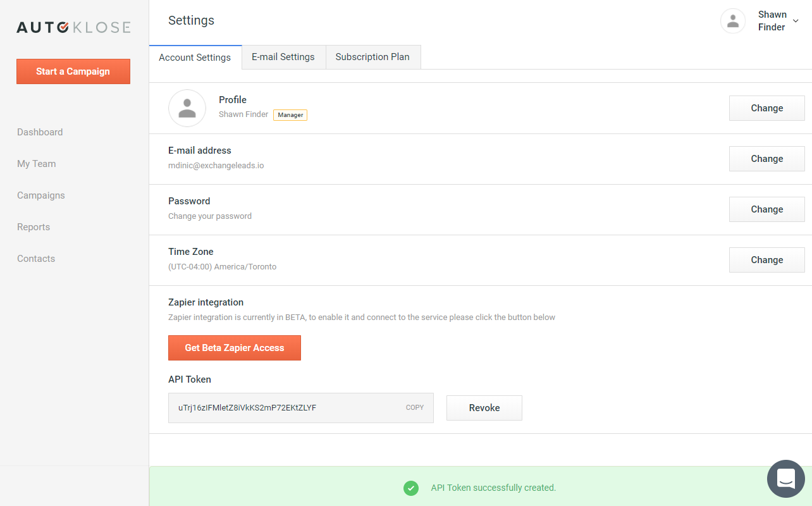Click the user avatar icon in header
Viewport: 812px width, 506px height.
[733, 21]
